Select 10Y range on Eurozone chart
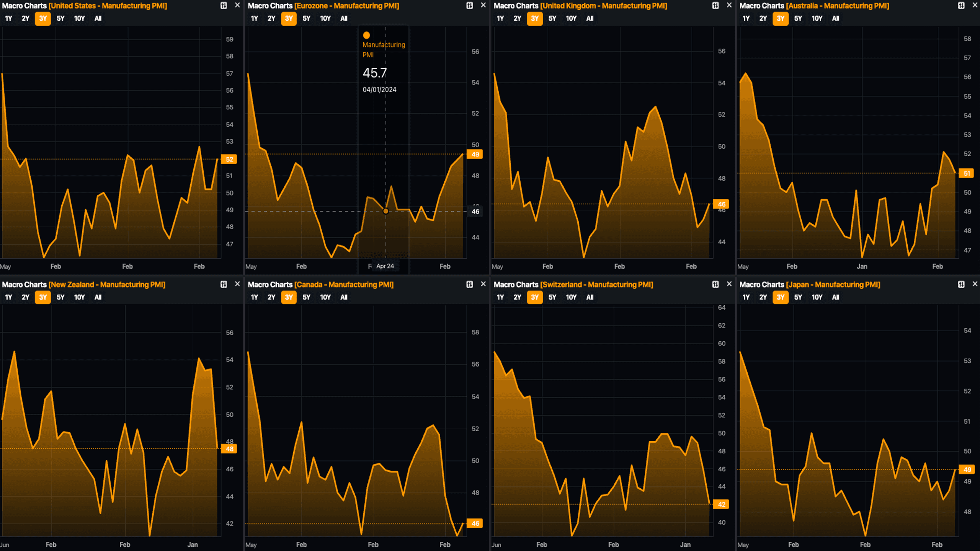This screenshot has height=551, width=980. click(x=325, y=18)
